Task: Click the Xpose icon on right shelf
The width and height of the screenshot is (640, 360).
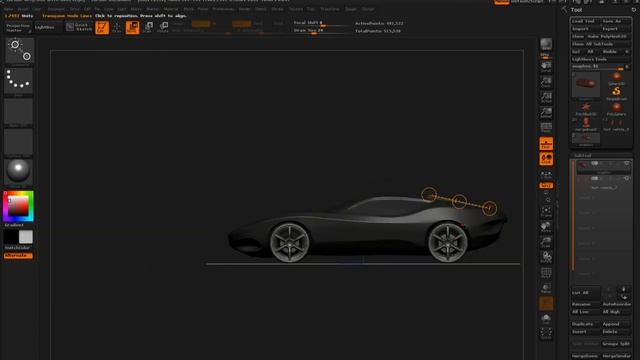Action: [546, 333]
